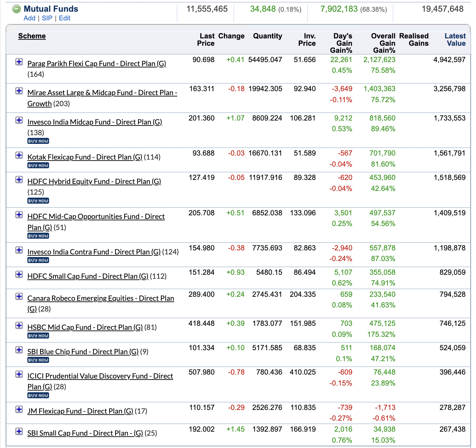Open Canara Robeco Emerging Equities link
The image size is (476, 448).
[x=101, y=303]
